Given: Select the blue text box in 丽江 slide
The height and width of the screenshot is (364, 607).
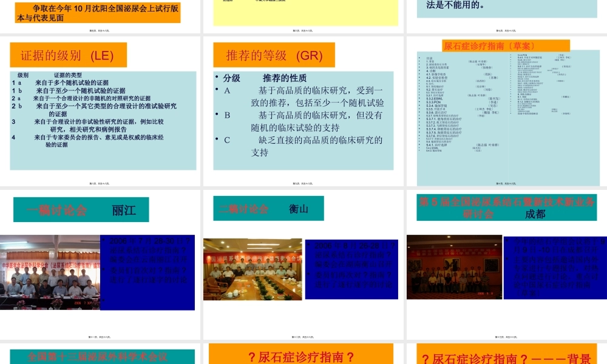Looking at the screenshot, I should point(148,269).
